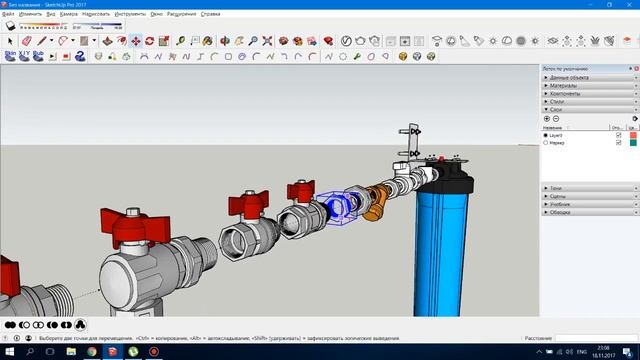640x360 pixels.
Task: Choose the Rotate tool
Action: click(x=149, y=41)
